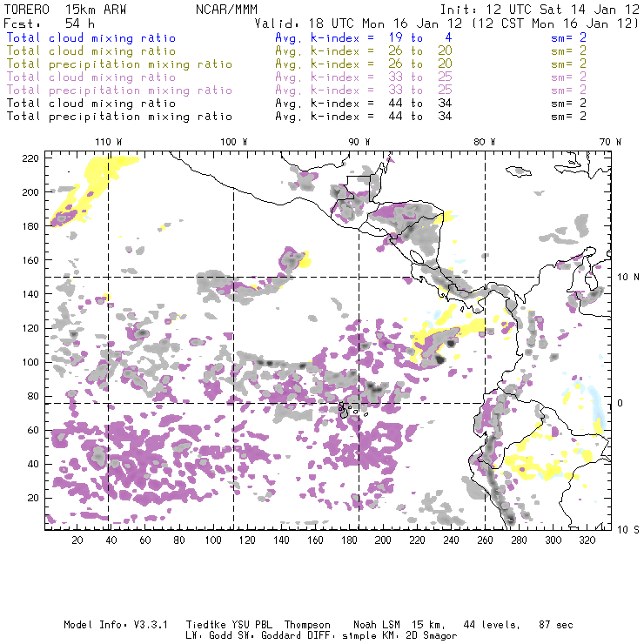Screen dimensions: 644x644
Task: Click the '110 W' longitude label
Action: [x=109, y=142]
